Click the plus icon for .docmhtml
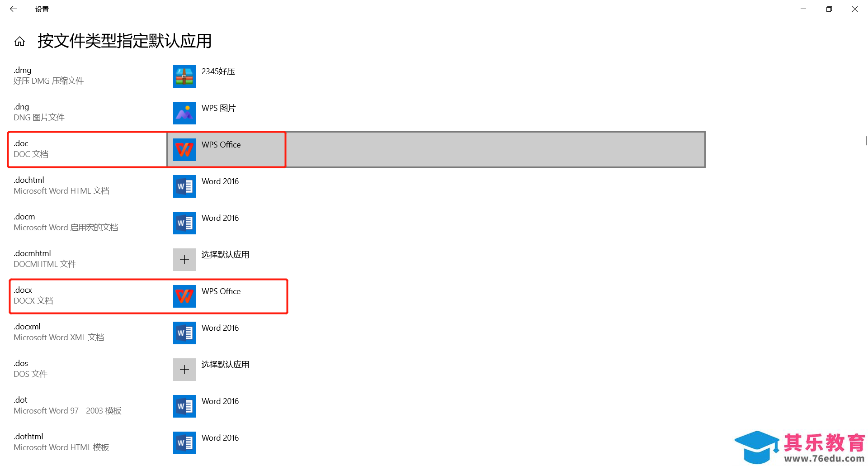868x466 pixels. coord(184,260)
